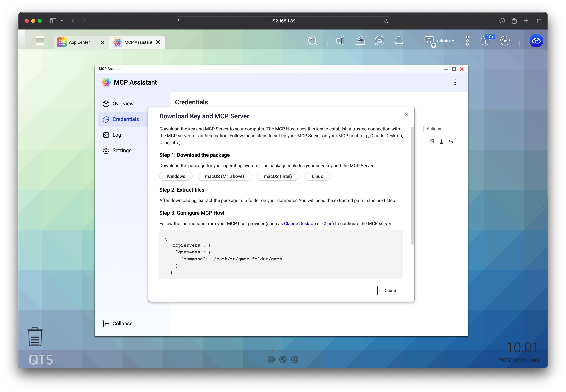Open the volume announcements megaphone icon
This screenshot has width=566, height=392.
point(340,41)
